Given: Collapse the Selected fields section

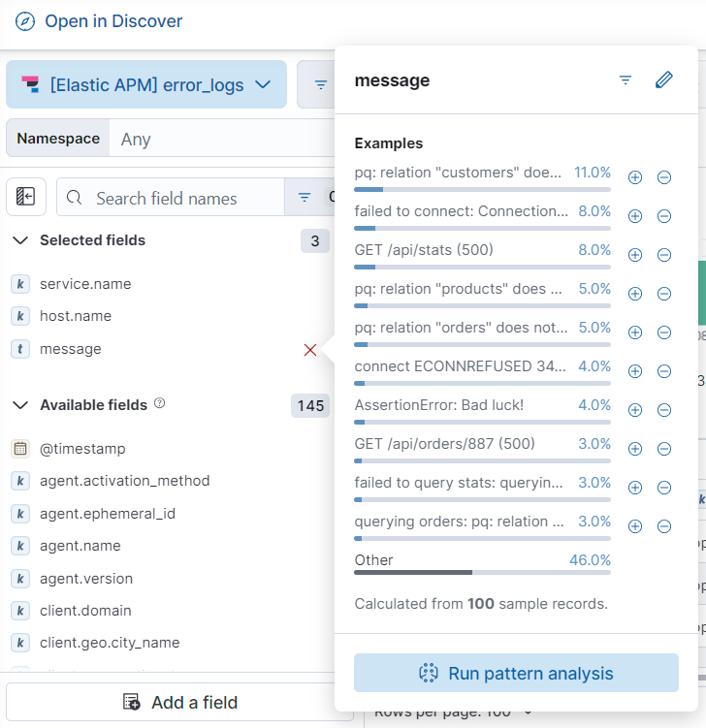Looking at the screenshot, I should coord(21,240).
